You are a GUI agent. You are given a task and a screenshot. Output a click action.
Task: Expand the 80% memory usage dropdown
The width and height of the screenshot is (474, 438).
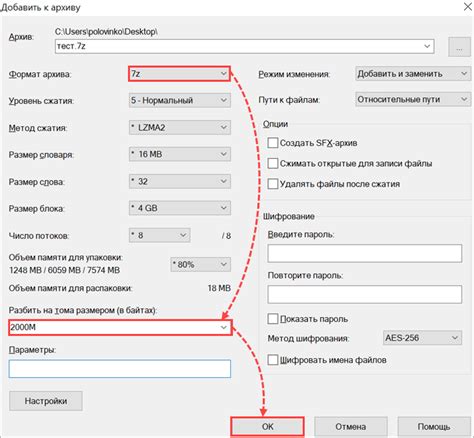(200, 265)
